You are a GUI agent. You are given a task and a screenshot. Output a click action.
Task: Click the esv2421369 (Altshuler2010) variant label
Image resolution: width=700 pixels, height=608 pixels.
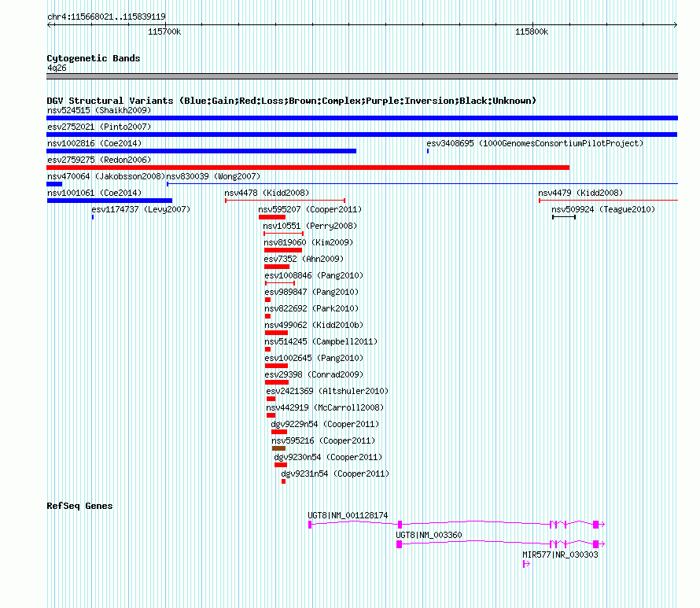tap(327, 391)
